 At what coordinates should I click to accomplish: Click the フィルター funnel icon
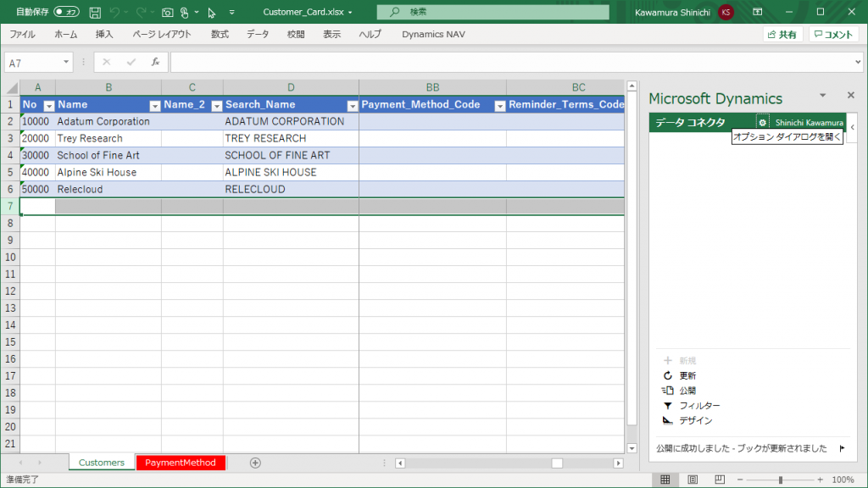tap(668, 406)
